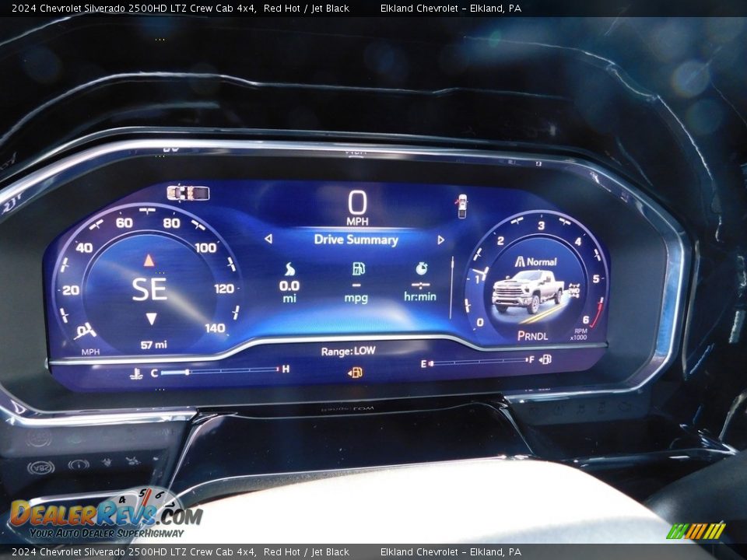Image resolution: width=747 pixels, height=560 pixels.
Task: Tap the truck top-view icon near tachometer
Action: point(461,206)
